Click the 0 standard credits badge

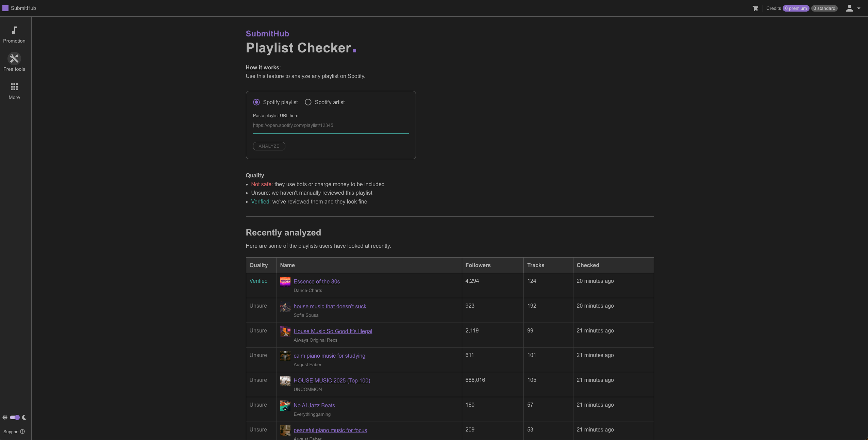(824, 8)
